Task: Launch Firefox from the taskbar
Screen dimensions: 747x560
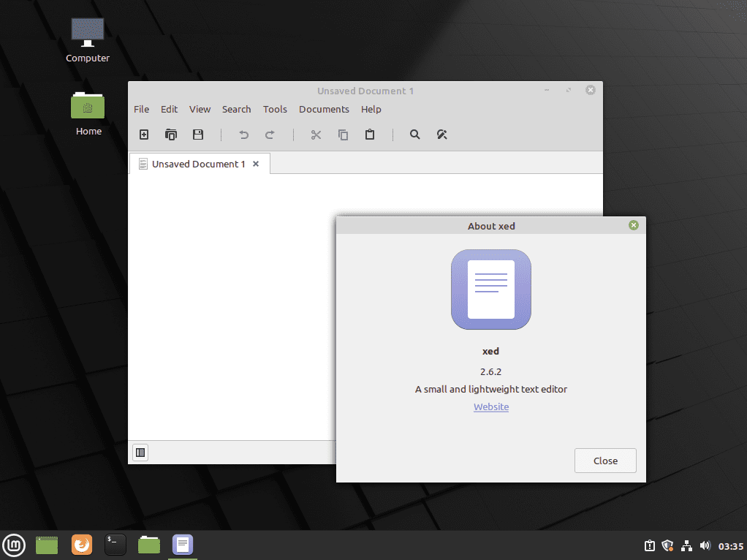Action: [81, 544]
